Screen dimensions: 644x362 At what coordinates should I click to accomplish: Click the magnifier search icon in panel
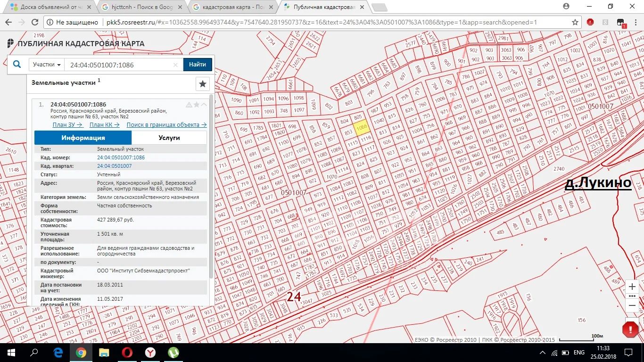click(17, 65)
